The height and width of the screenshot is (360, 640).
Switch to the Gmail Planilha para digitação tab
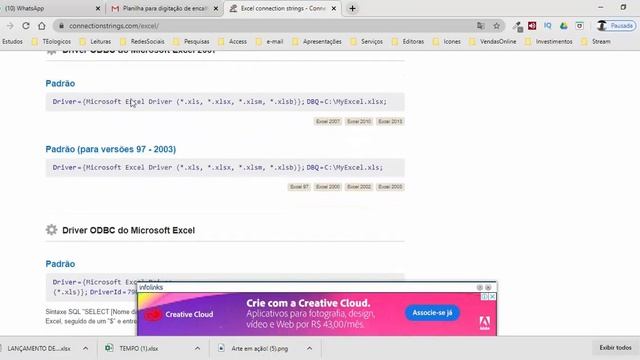(164, 8)
